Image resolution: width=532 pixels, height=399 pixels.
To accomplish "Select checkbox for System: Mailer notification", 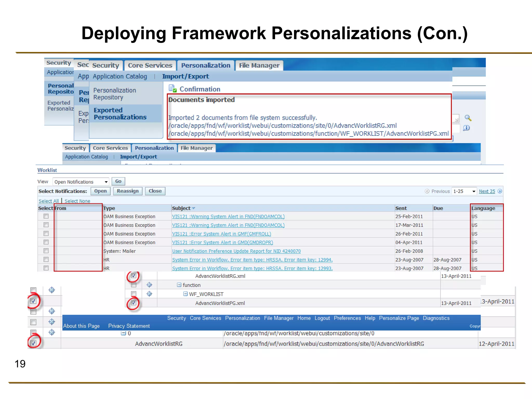I will pyautogui.click(x=46, y=251).
